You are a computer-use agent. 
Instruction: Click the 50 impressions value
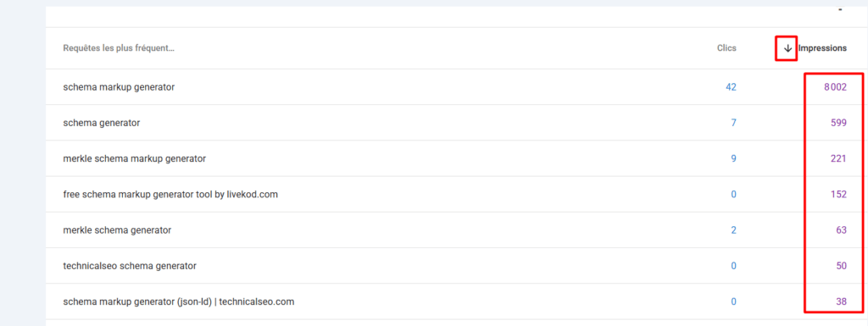point(842,266)
